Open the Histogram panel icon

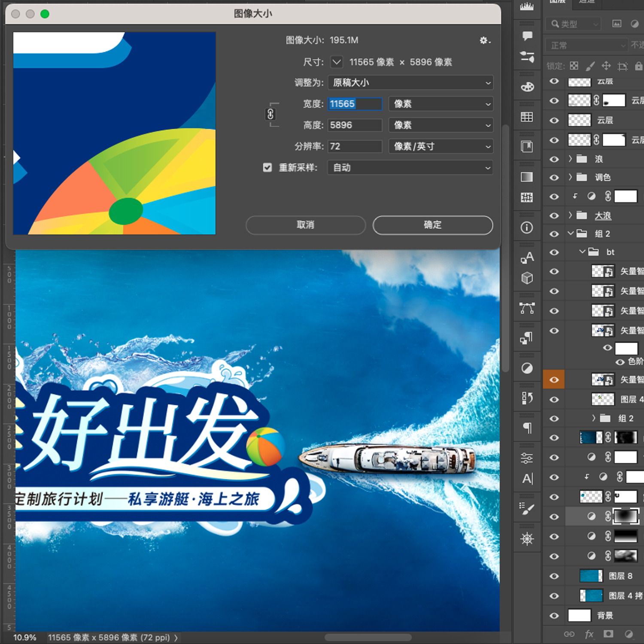pos(527,7)
